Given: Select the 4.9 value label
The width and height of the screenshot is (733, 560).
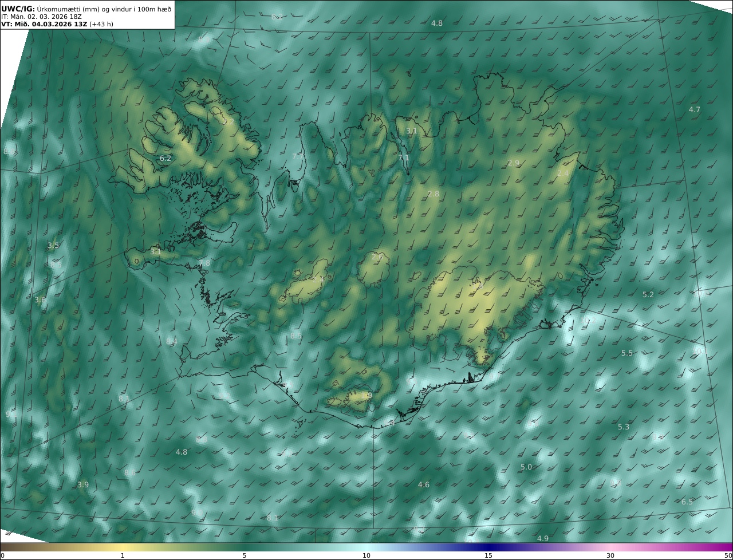Looking at the screenshot, I should click(543, 539).
